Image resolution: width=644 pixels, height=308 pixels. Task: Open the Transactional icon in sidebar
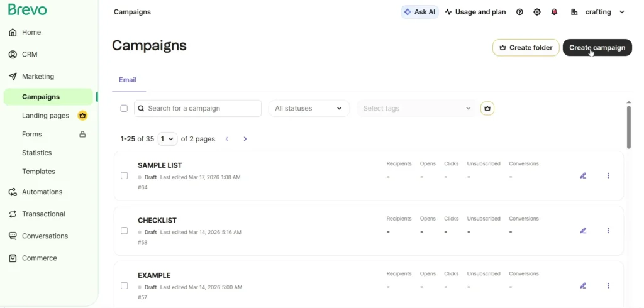click(13, 214)
